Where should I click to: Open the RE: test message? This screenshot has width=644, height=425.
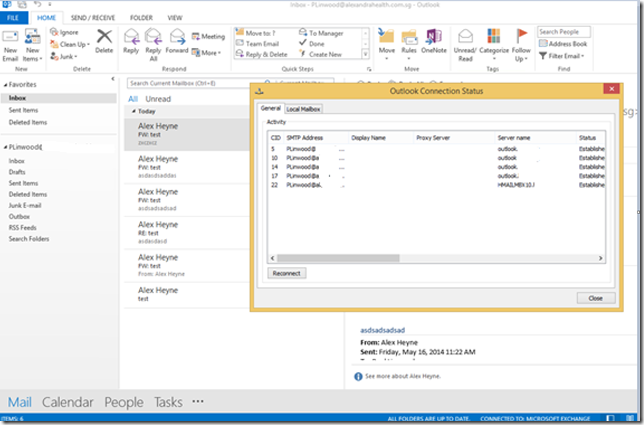coord(187,233)
